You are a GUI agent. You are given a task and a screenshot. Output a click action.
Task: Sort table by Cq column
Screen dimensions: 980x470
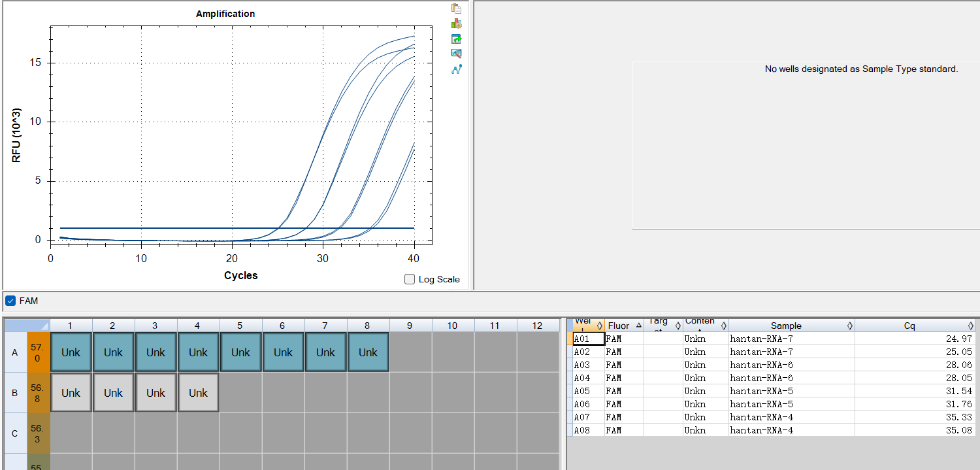[915, 326]
